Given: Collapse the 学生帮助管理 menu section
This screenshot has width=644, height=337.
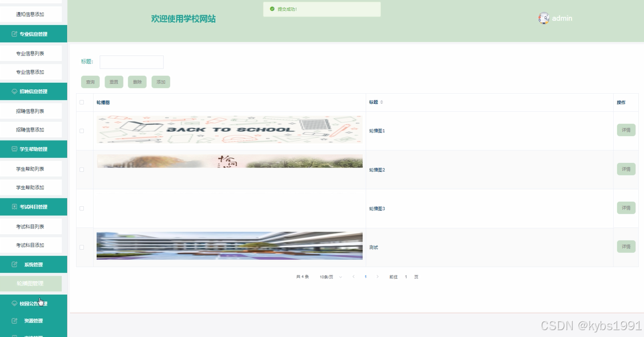Looking at the screenshot, I should [x=34, y=149].
